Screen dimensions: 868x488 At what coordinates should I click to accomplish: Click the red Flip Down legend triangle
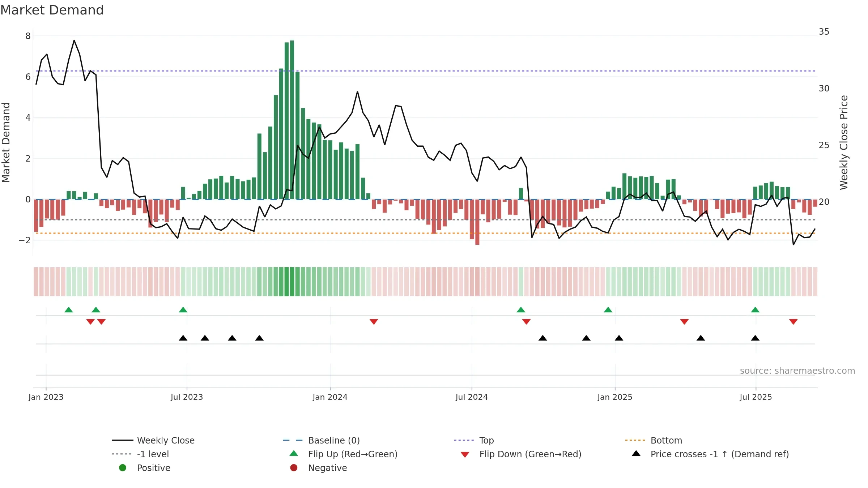coord(465,455)
